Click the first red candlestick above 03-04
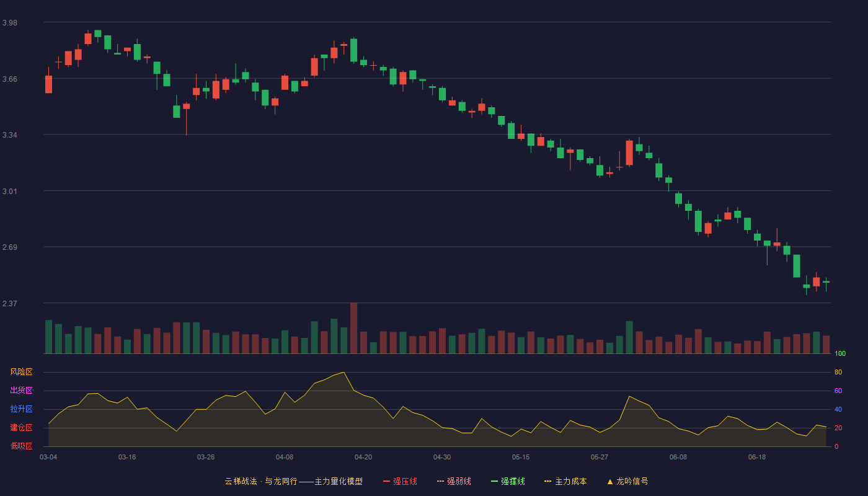The width and height of the screenshot is (868, 496). (48, 84)
